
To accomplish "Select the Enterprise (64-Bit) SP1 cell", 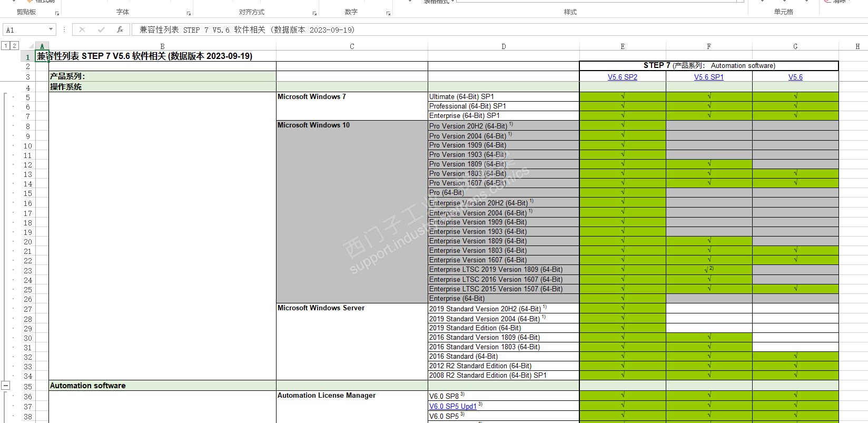I will 504,115.
